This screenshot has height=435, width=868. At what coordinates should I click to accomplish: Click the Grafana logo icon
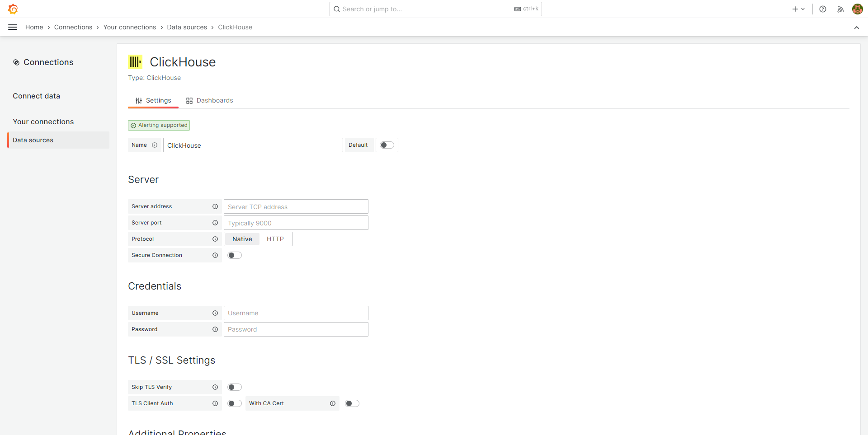pyautogui.click(x=13, y=9)
